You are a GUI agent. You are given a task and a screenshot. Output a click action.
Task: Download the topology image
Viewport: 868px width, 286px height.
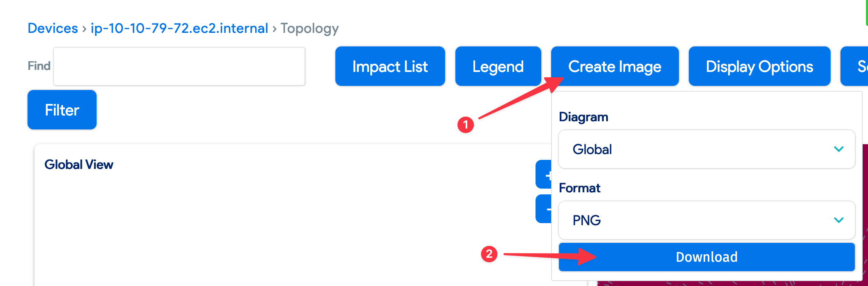[706, 256]
